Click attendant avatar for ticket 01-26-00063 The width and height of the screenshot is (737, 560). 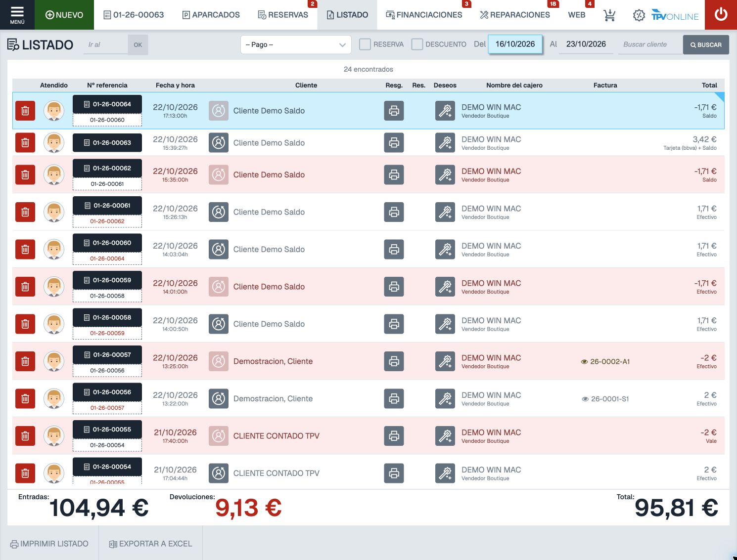54,143
